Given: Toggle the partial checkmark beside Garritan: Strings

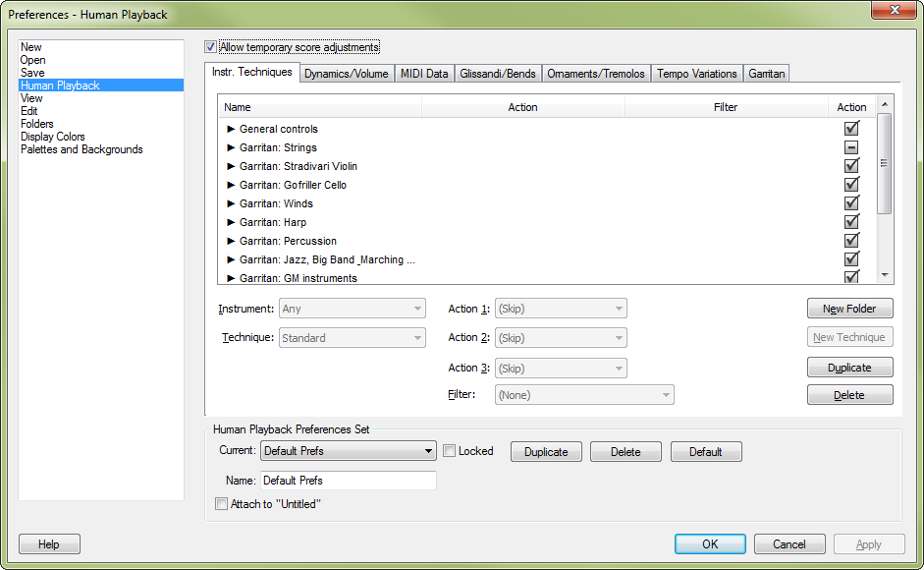Looking at the screenshot, I should point(851,146).
